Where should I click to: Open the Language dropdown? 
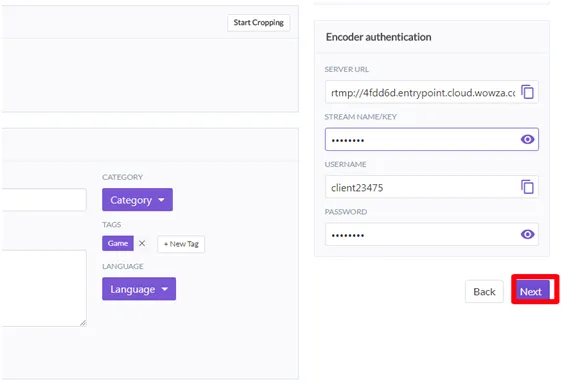139,289
